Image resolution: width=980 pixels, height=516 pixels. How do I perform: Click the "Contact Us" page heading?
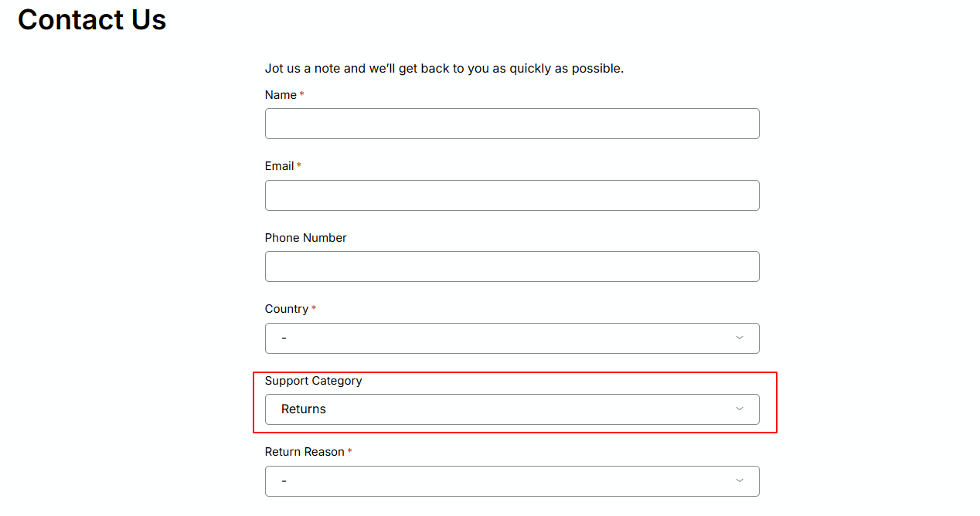point(92,20)
